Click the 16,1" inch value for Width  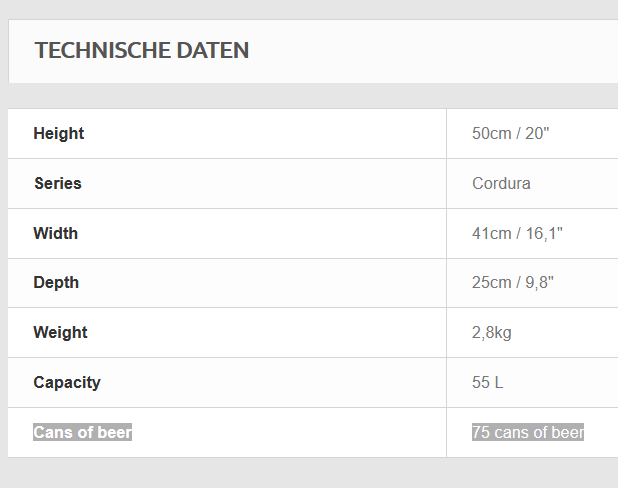pos(545,234)
